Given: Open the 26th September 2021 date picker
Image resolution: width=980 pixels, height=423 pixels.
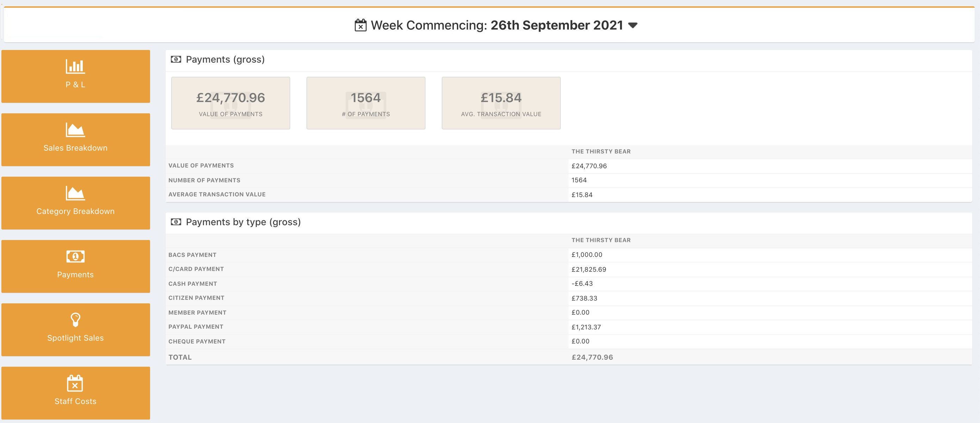Looking at the screenshot, I should tap(556, 25).
